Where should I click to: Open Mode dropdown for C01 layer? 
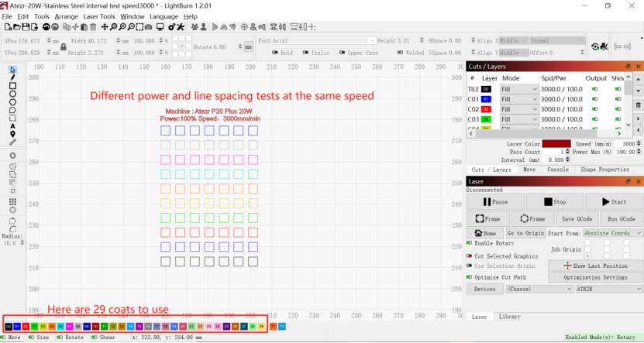(519, 99)
